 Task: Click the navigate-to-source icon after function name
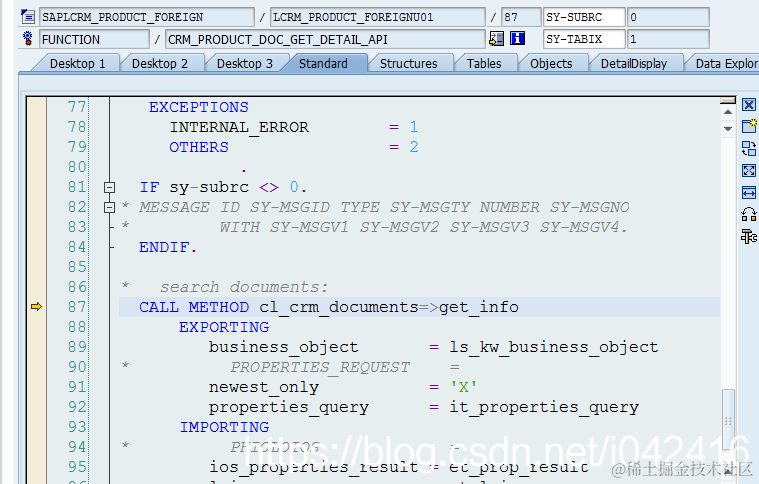(497, 39)
